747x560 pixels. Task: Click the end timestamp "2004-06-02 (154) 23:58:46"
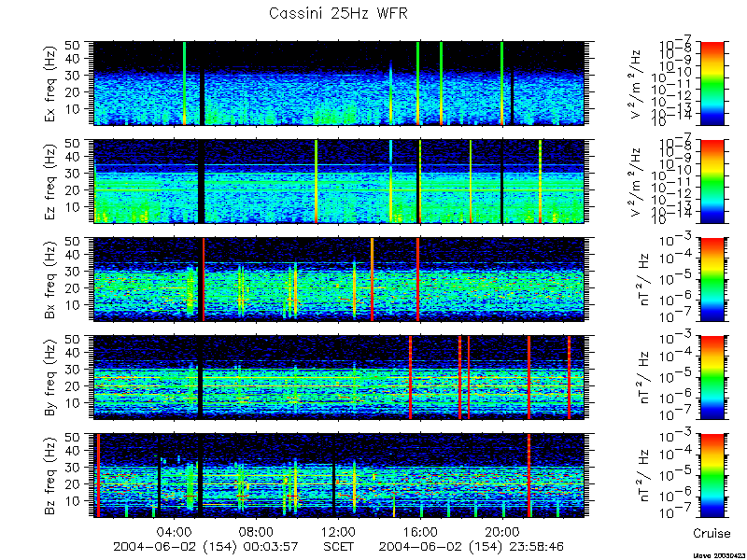tap(472, 546)
